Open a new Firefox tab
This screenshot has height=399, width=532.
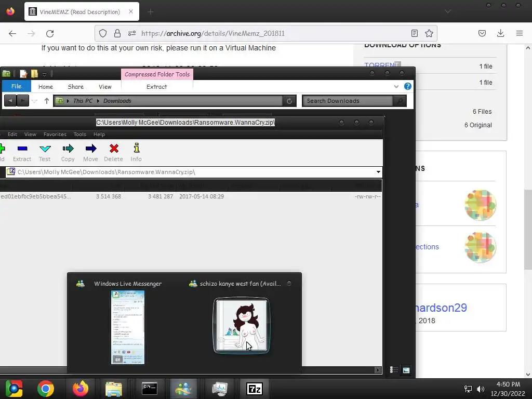[x=150, y=12]
